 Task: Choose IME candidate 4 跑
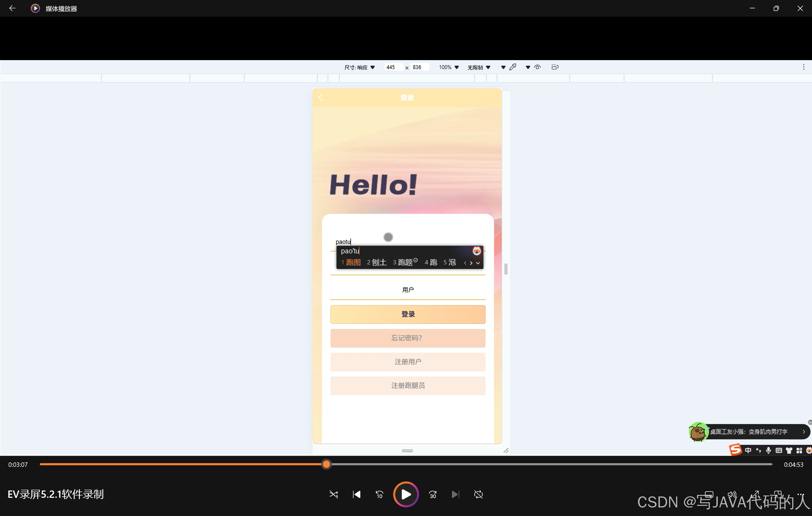[431, 262]
